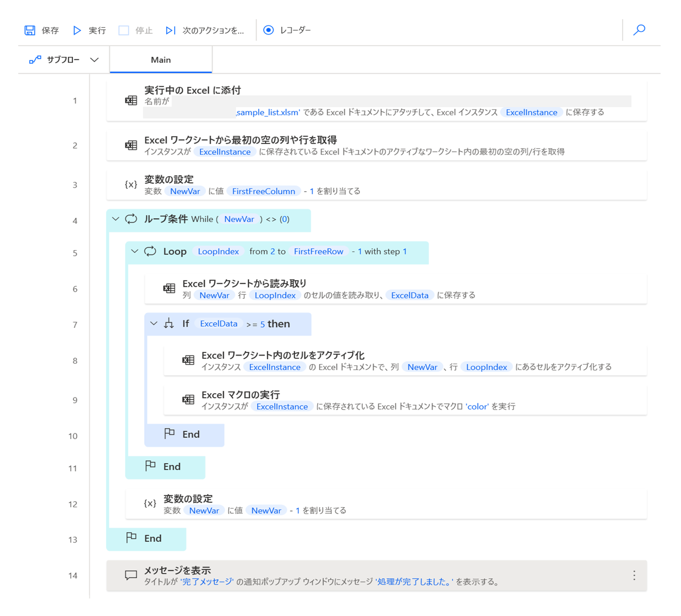Select the Main subflow tab
The image size is (681, 616).
tap(160, 59)
